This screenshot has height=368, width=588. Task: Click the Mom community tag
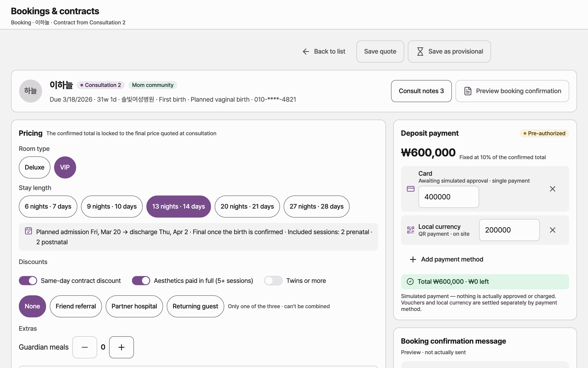point(153,85)
